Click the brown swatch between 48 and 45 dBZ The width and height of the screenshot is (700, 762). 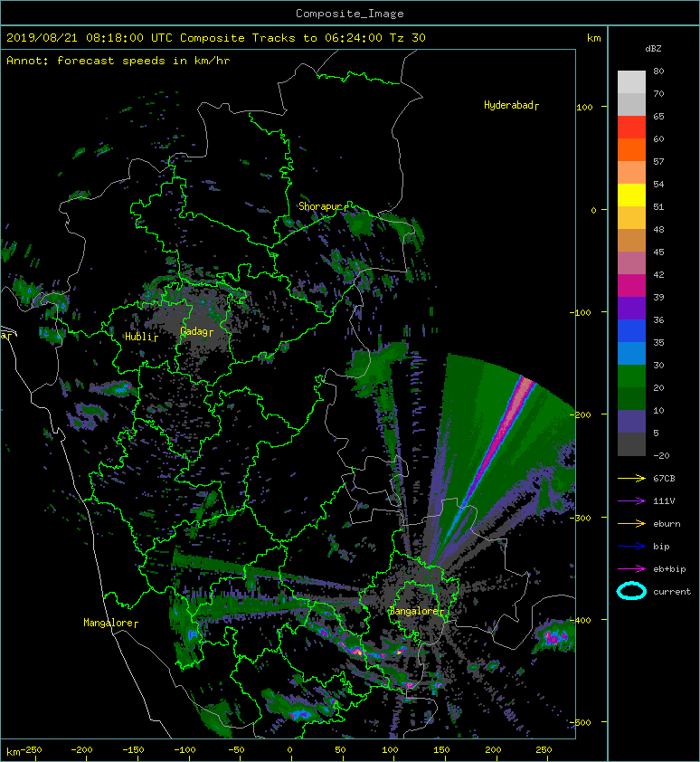coord(631,240)
